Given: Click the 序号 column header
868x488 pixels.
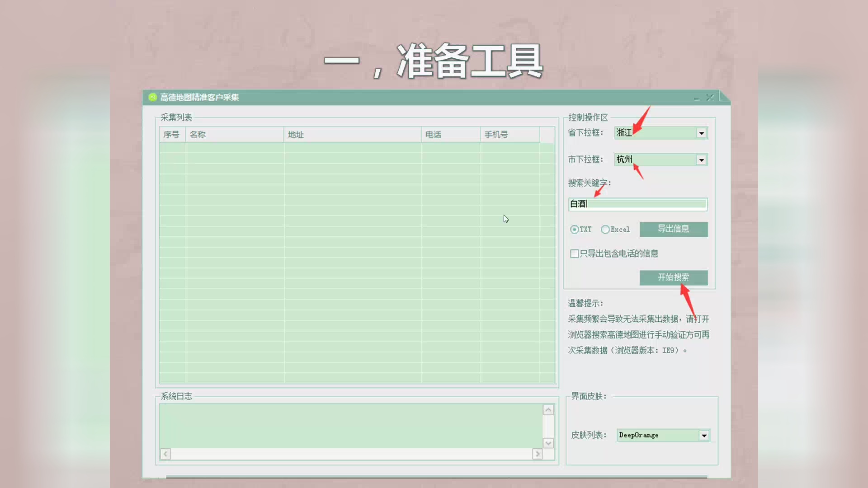Looking at the screenshot, I should (x=172, y=135).
